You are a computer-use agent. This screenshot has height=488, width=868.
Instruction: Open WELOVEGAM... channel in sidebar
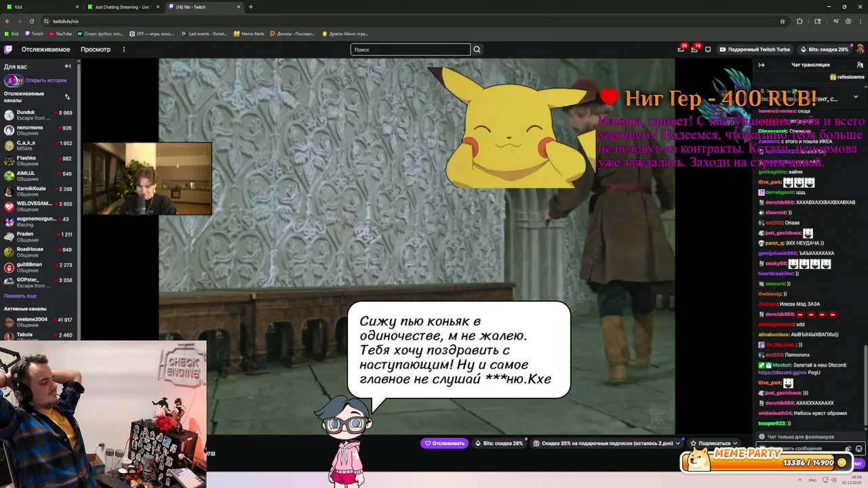[x=40, y=206]
